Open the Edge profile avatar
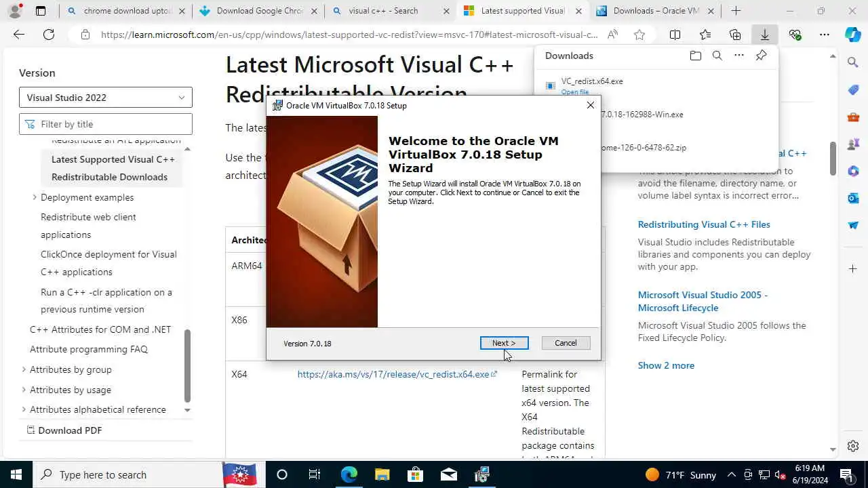This screenshot has width=868, height=488. coord(15,11)
